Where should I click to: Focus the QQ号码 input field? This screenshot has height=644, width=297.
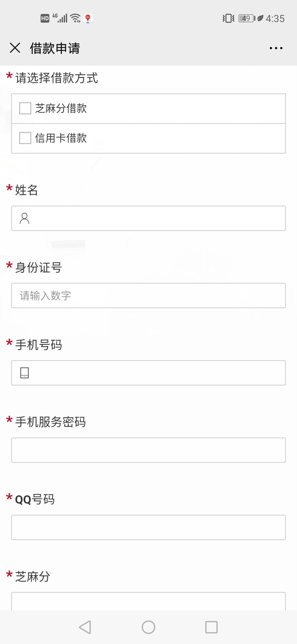click(x=148, y=528)
